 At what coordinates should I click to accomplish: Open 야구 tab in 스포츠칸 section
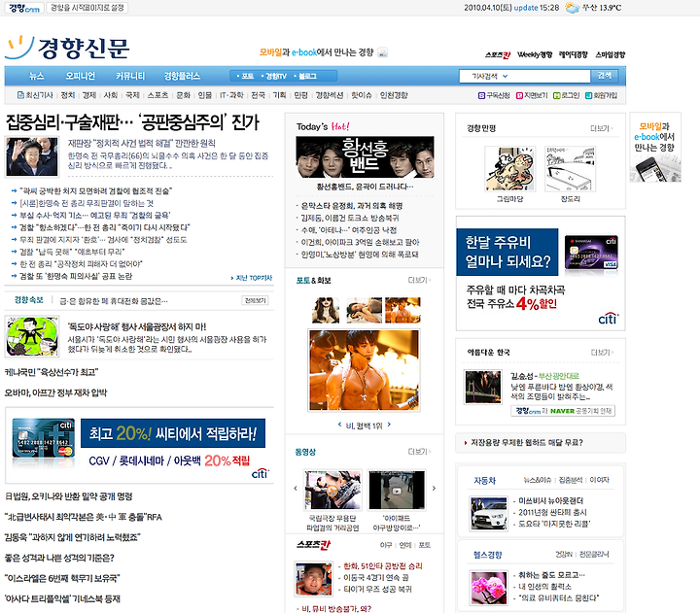tap(386, 545)
